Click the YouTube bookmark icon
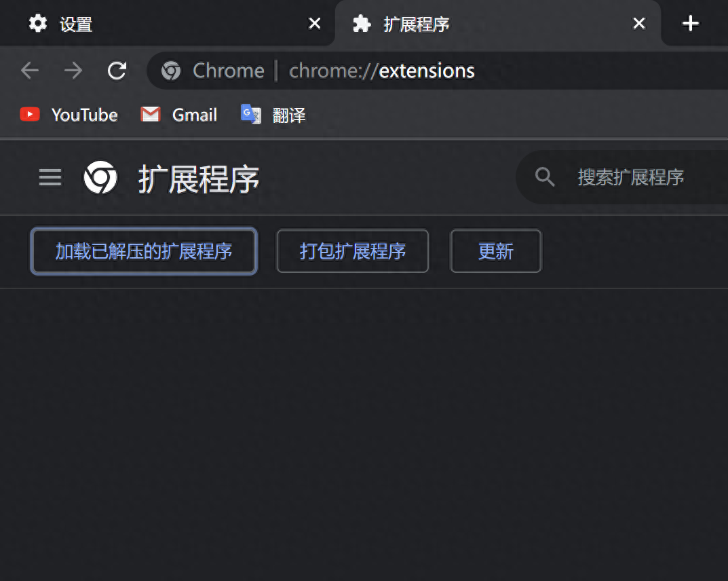The image size is (728, 581). tap(30, 114)
